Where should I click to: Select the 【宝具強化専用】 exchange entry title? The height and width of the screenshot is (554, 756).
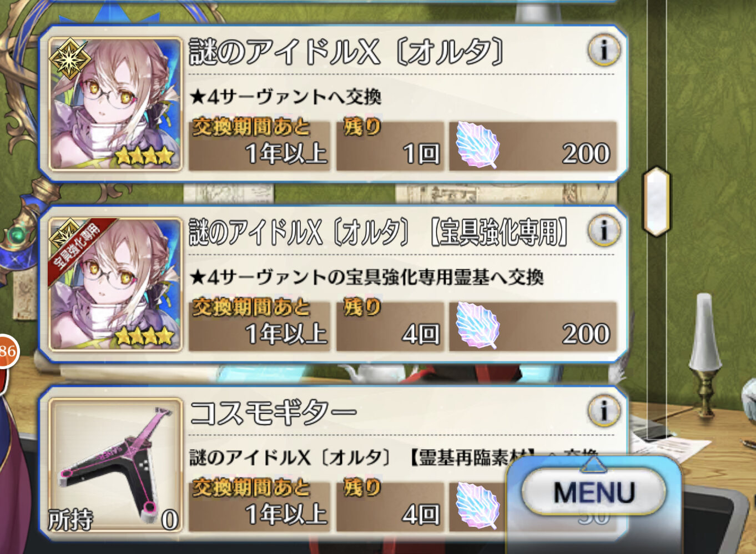[379, 232]
